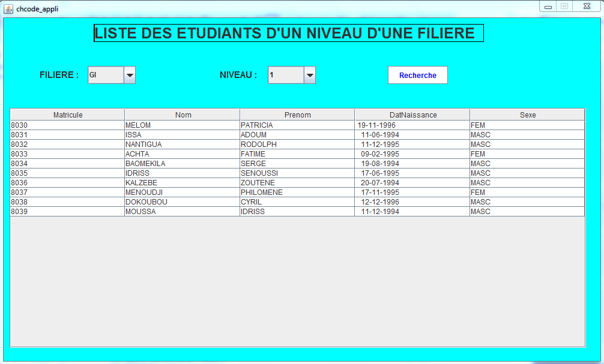Screen dimensions: 604x364
Task: Select the FEM cell in FATIME's row
Action: (x=527, y=154)
